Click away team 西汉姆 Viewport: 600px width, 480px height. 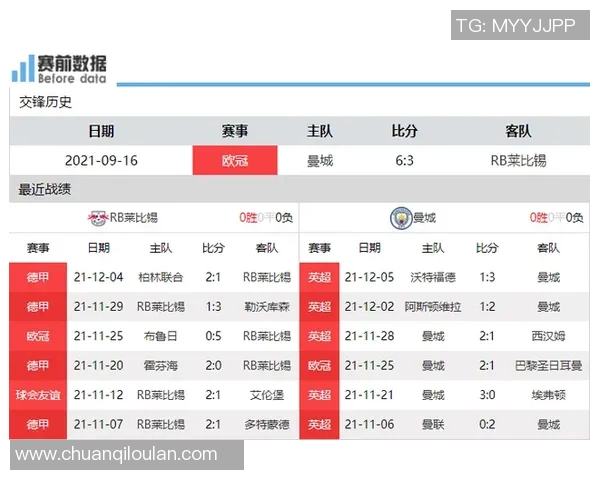pos(548,336)
